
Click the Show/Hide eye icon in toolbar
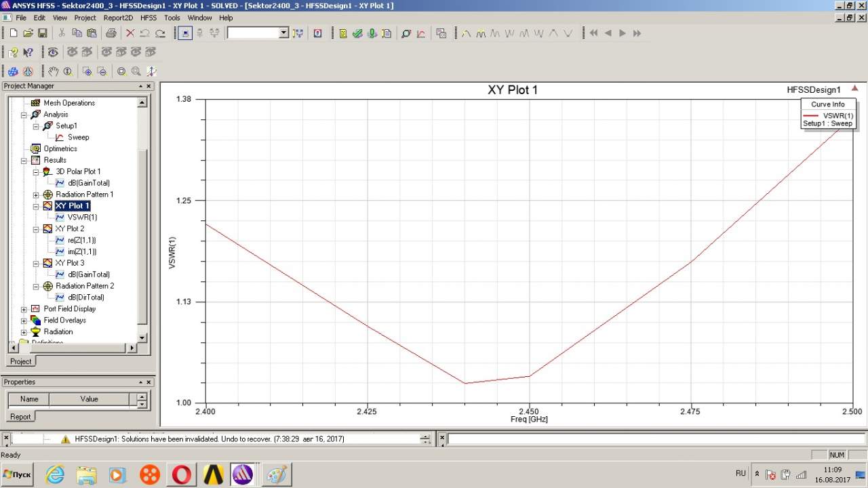(x=53, y=52)
